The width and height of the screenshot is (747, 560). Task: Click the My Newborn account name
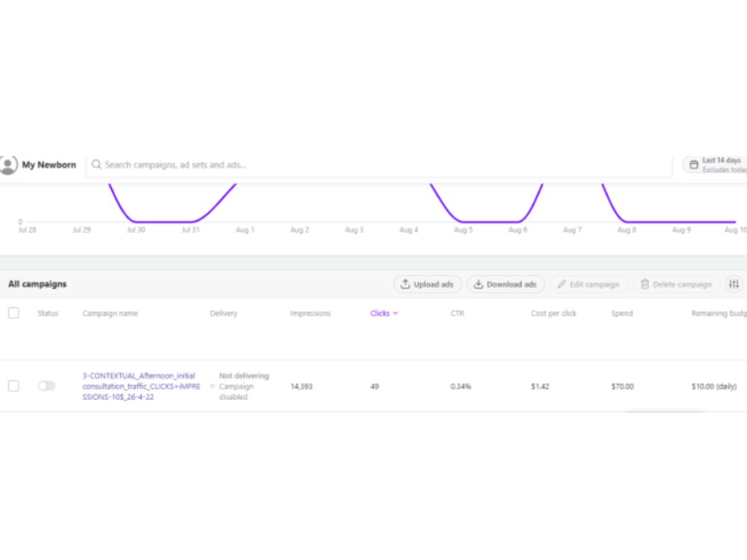(x=49, y=165)
